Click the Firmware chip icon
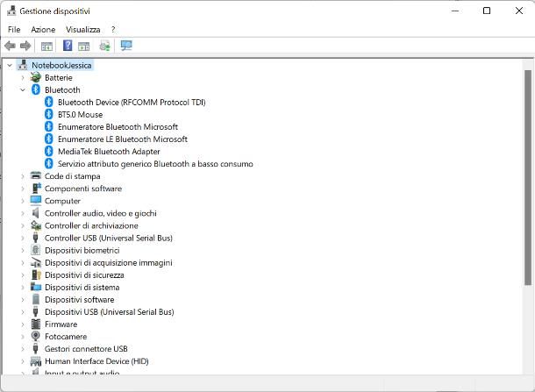Viewport: 535px width, 392px height. [x=35, y=324]
